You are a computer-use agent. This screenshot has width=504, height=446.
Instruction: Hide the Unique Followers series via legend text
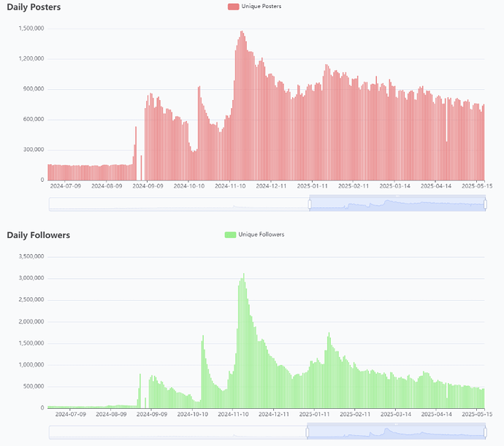pyautogui.click(x=260, y=234)
